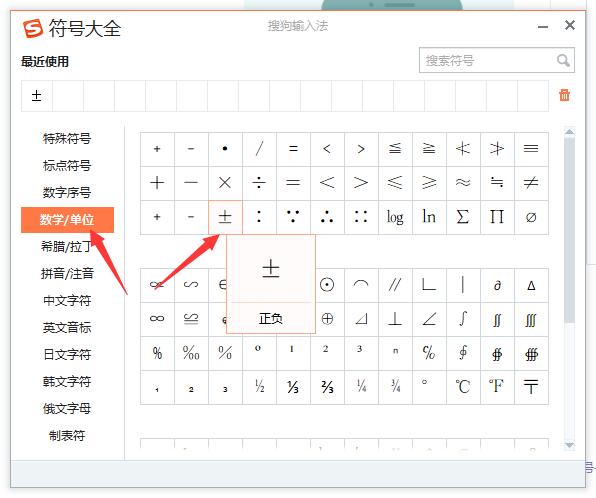The height and width of the screenshot is (498, 596).
Task: Insert the not-less-than symbol ≮
Action: pos(463,149)
